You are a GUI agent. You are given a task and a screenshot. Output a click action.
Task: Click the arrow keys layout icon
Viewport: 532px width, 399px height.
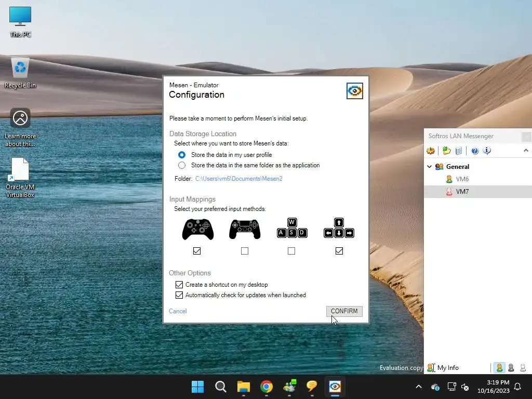point(339,228)
